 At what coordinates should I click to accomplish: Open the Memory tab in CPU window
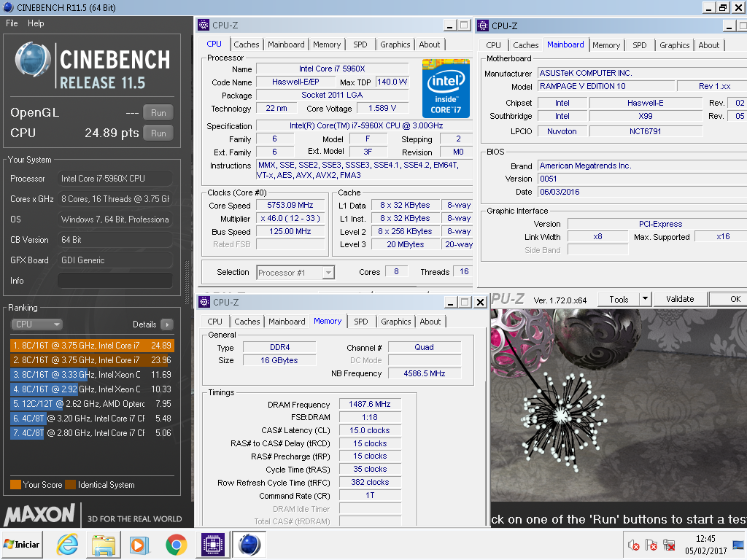pos(327,44)
